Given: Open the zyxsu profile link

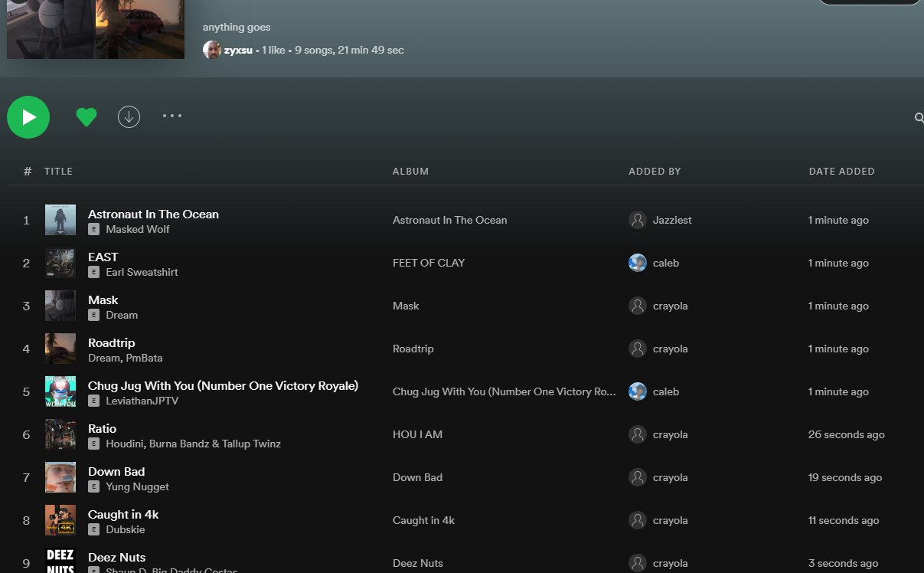Looking at the screenshot, I should [238, 51].
